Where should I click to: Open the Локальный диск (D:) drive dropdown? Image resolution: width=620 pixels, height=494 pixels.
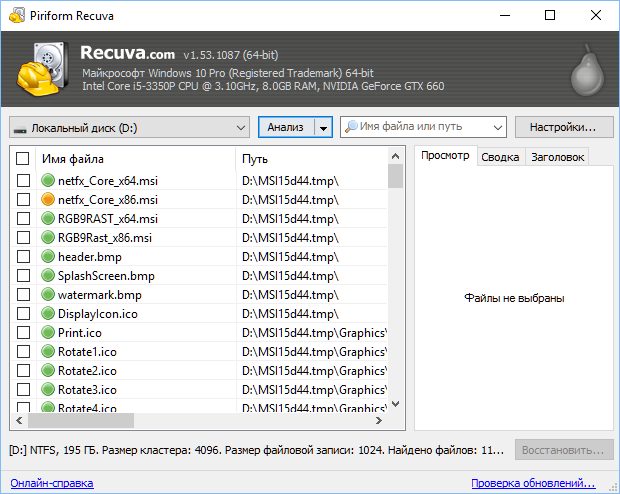129,127
